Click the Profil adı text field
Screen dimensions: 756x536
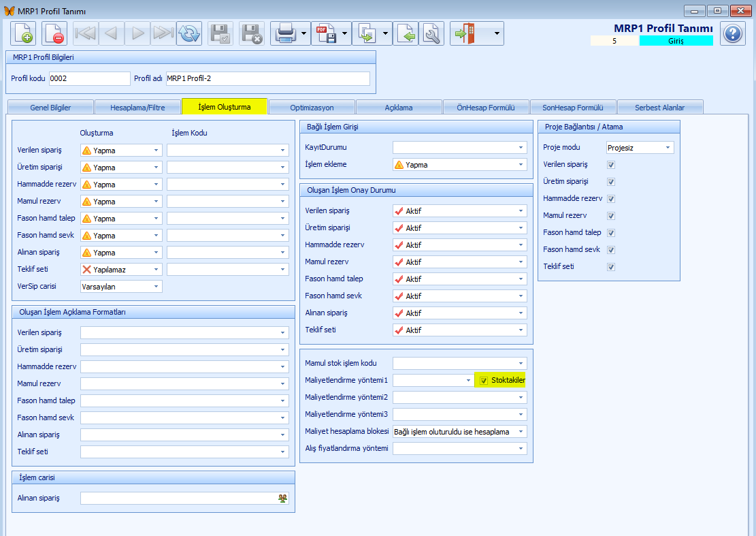coord(267,78)
